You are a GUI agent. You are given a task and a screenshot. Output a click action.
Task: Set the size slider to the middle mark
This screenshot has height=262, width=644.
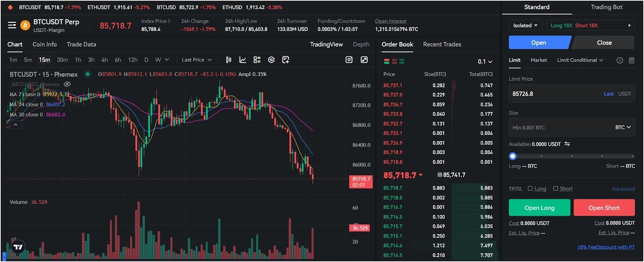coord(572,156)
